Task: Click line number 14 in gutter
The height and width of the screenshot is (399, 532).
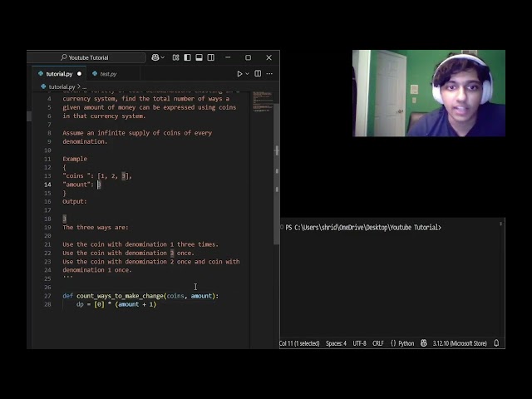Action: 47,185
